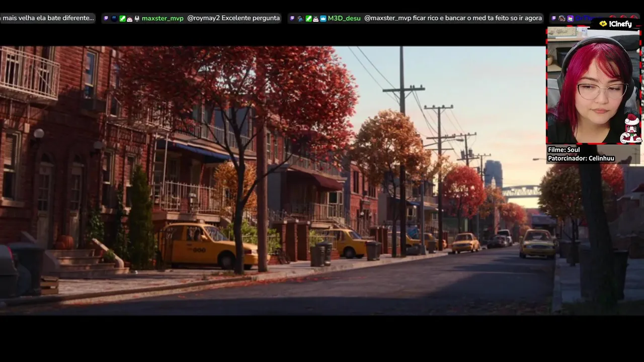Click the 'Cinefy' overlay text

(620, 24)
